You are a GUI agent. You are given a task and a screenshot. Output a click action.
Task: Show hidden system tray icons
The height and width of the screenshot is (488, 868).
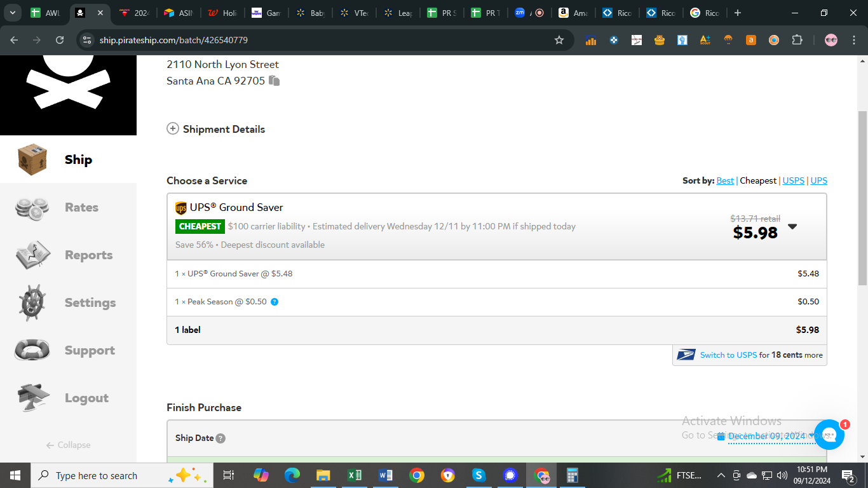point(721,475)
